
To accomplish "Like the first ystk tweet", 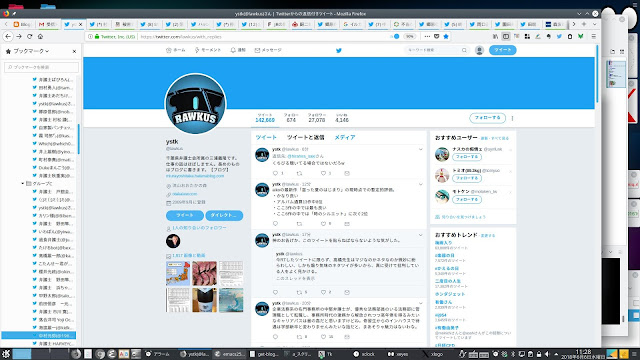I will [x=323, y=173].
